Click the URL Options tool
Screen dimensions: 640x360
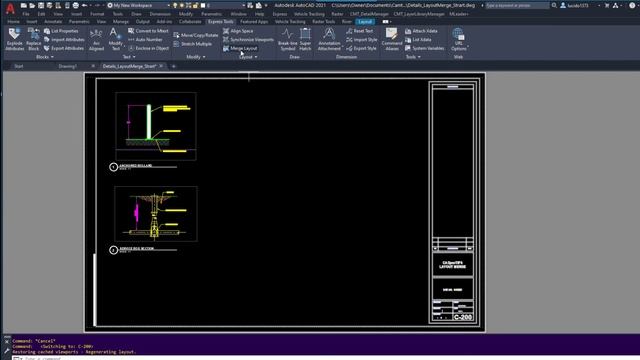[458, 39]
